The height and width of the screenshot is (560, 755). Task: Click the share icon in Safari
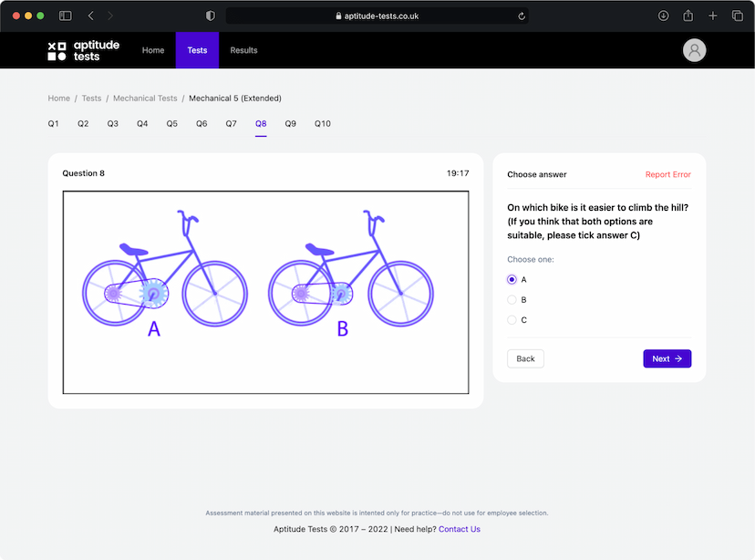(x=688, y=16)
